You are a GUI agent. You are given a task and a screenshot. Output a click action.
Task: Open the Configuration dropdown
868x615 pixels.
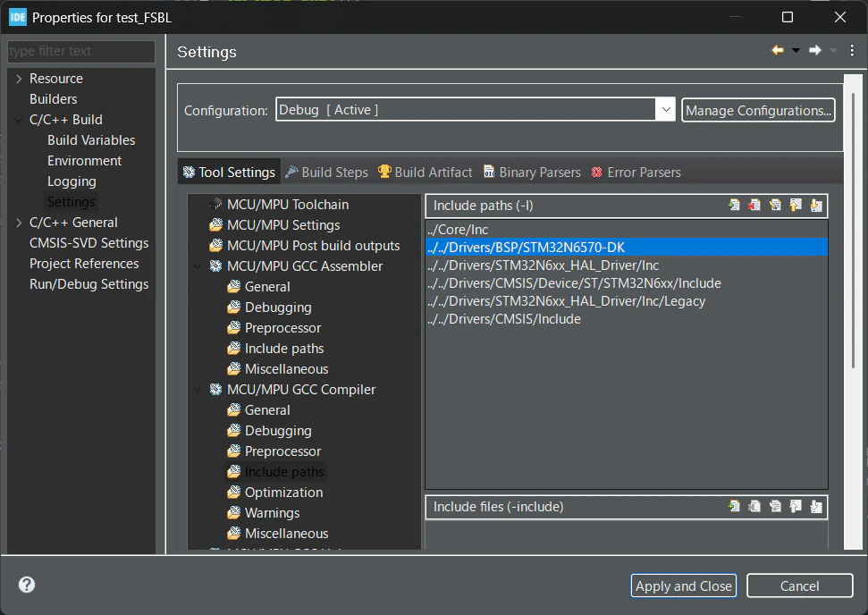click(665, 110)
